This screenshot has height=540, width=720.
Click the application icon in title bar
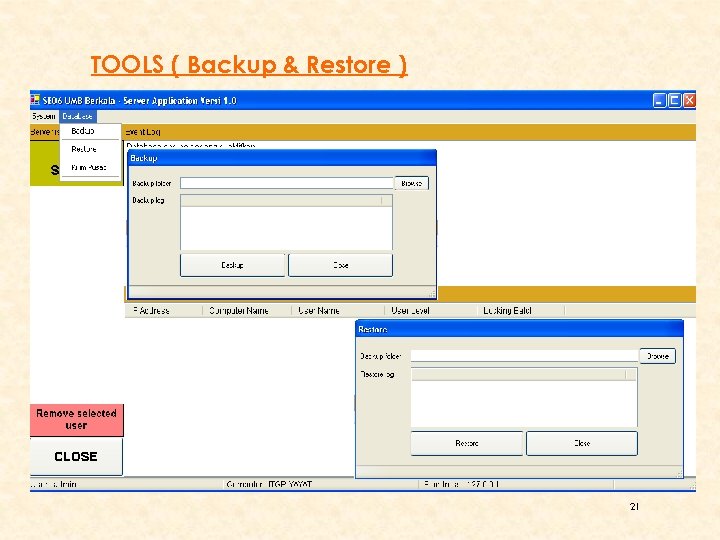pyautogui.click(x=35, y=100)
